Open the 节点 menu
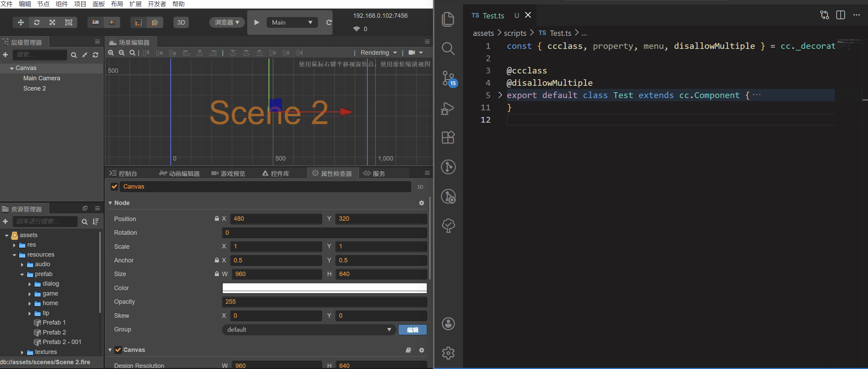 (43, 4)
